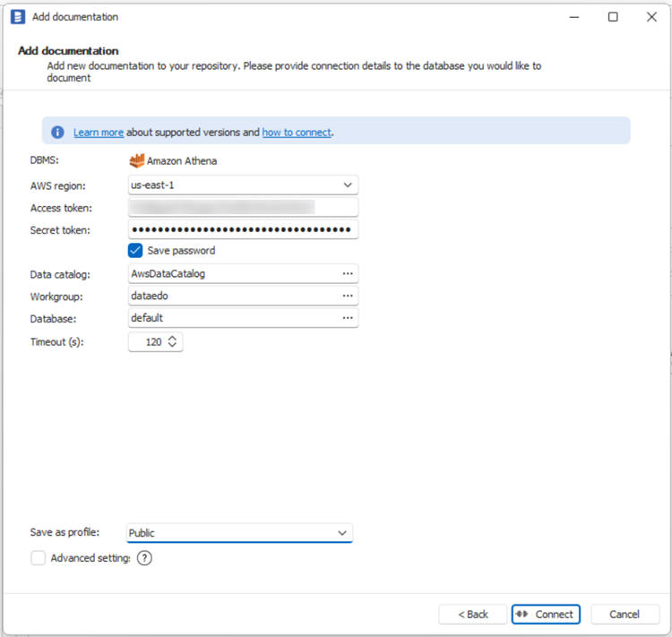The height and width of the screenshot is (637, 672).
Task: Cancel the Add documentation dialog
Action: 625,615
